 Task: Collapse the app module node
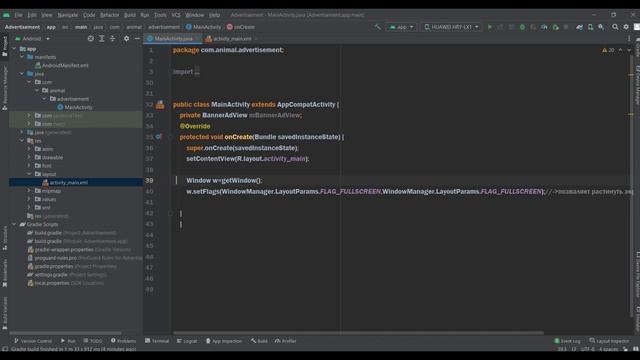(14, 49)
